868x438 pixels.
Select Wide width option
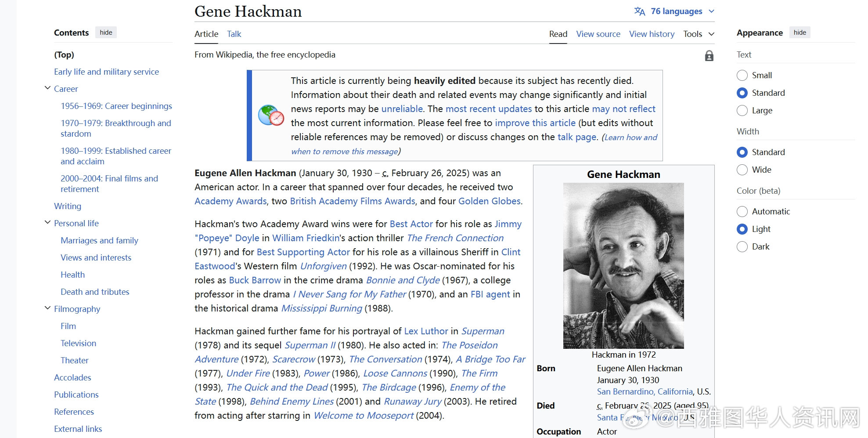click(x=742, y=170)
